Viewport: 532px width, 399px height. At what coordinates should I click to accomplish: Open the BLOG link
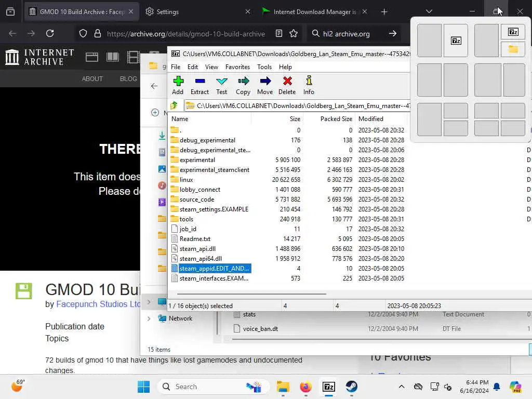[128, 79]
